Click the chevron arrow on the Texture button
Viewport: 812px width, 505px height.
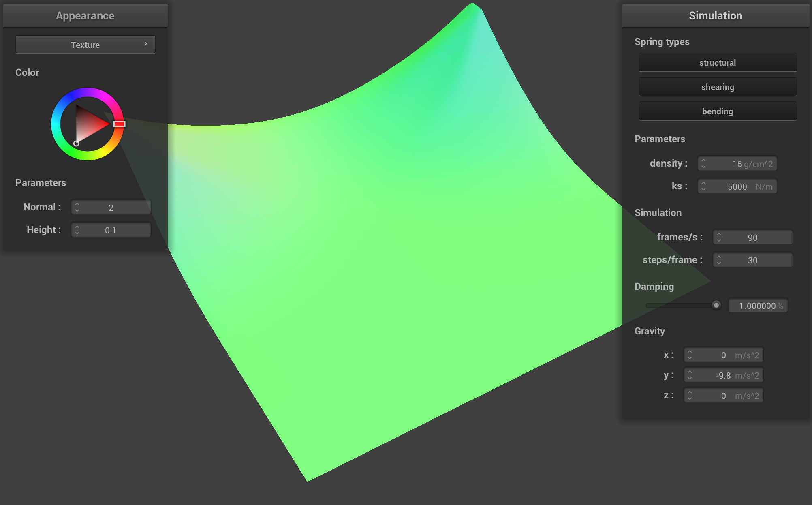click(146, 44)
